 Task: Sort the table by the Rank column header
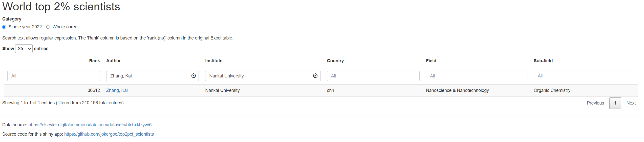pyautogui.click(x=94, y=61)
